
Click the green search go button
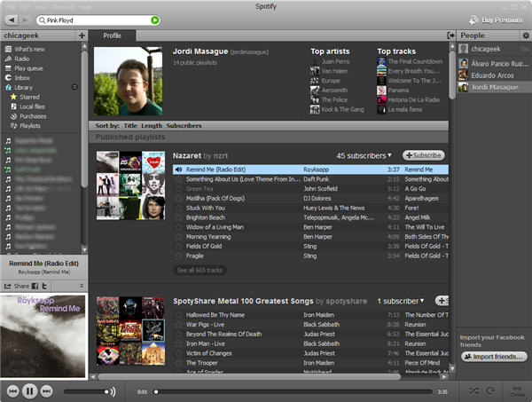[x=155, y=19]
